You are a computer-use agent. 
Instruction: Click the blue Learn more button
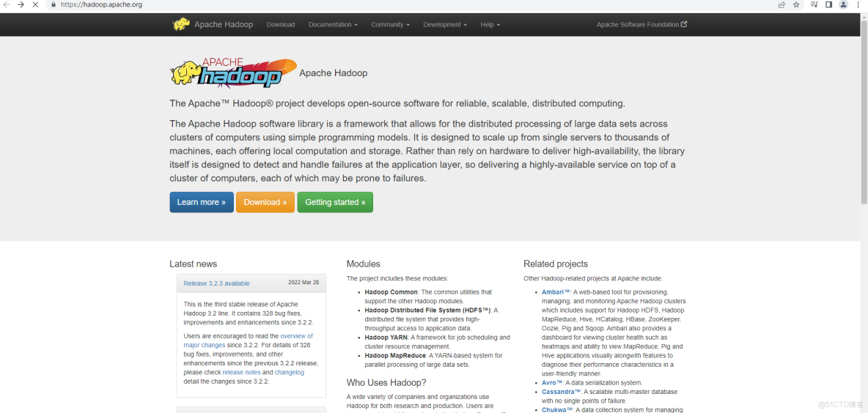pos(202,202)
